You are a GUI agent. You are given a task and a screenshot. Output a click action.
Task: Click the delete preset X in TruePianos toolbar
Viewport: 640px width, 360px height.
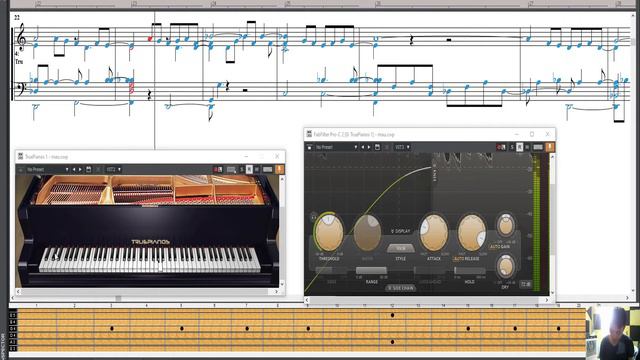(x=98, y=169)
